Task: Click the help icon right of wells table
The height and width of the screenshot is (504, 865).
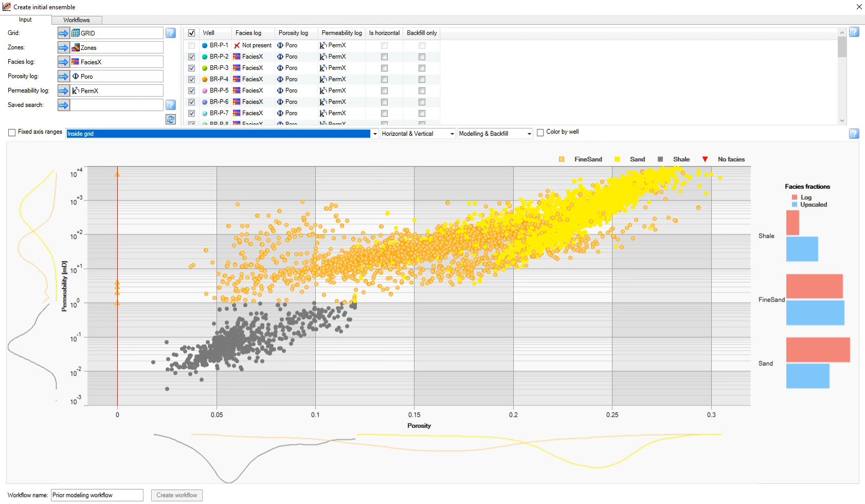Action: (x=854, y=32)
